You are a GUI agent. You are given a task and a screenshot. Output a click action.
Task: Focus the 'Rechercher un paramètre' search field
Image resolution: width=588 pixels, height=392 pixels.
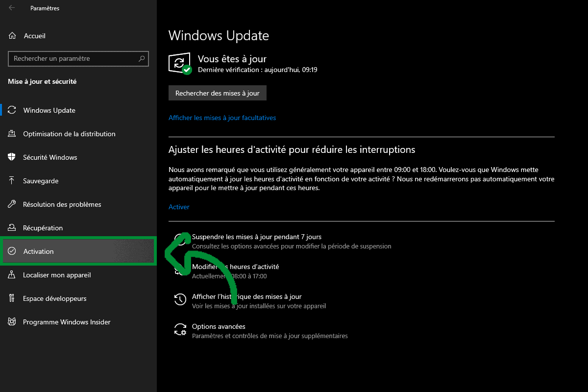click(x=78, y=59)
